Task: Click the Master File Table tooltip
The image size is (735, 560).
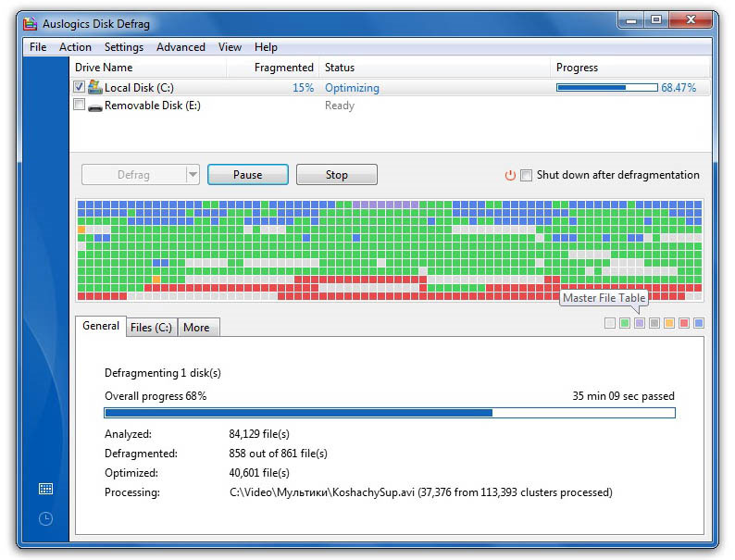Action: pyautogui.click(x=604, y=298)
